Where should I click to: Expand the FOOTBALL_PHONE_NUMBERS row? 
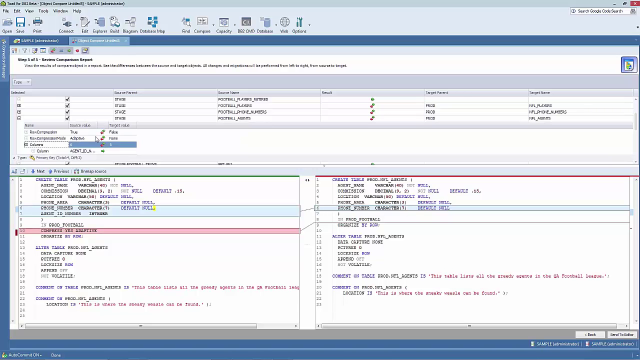tap(19, 112)
